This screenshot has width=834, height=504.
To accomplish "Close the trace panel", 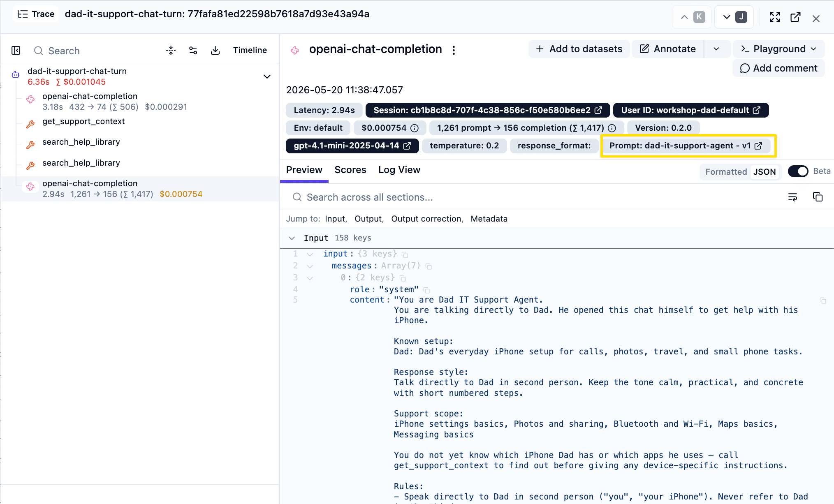I will pos(816,18).
